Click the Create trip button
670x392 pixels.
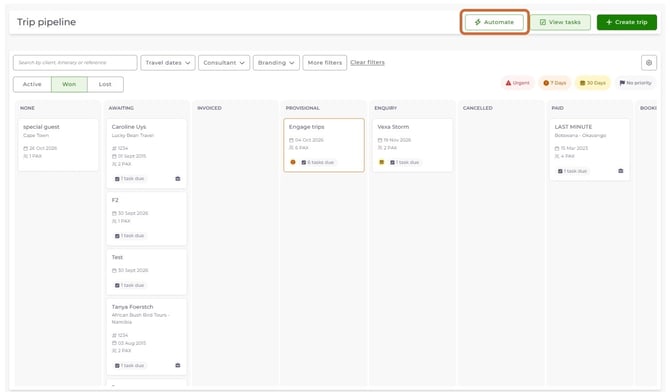click(626, 22)
